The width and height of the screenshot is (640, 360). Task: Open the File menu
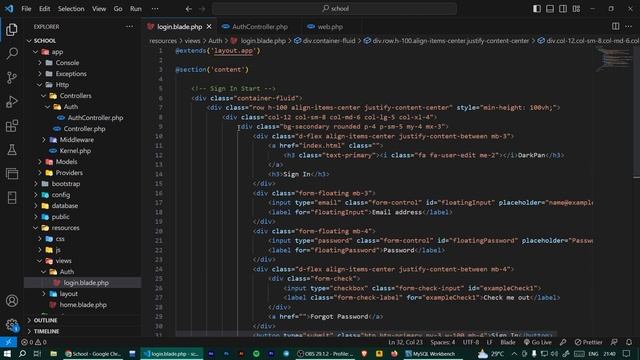[26, 9]
